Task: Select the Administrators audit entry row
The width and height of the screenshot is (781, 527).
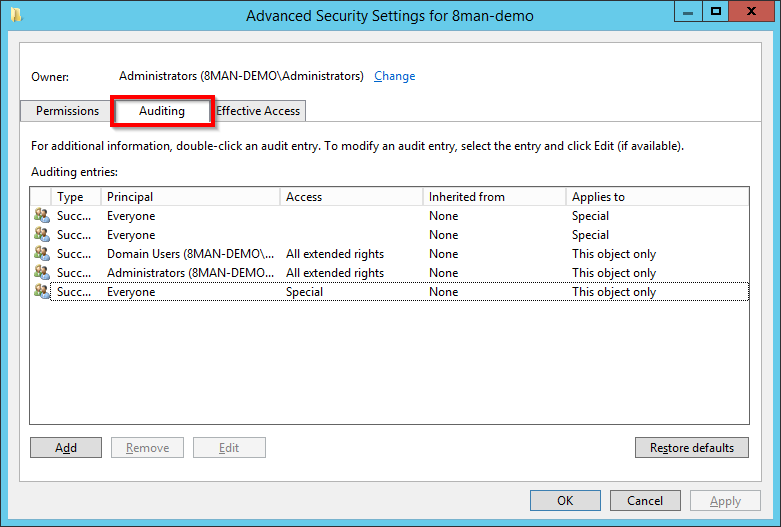Action: pos(190,273)
